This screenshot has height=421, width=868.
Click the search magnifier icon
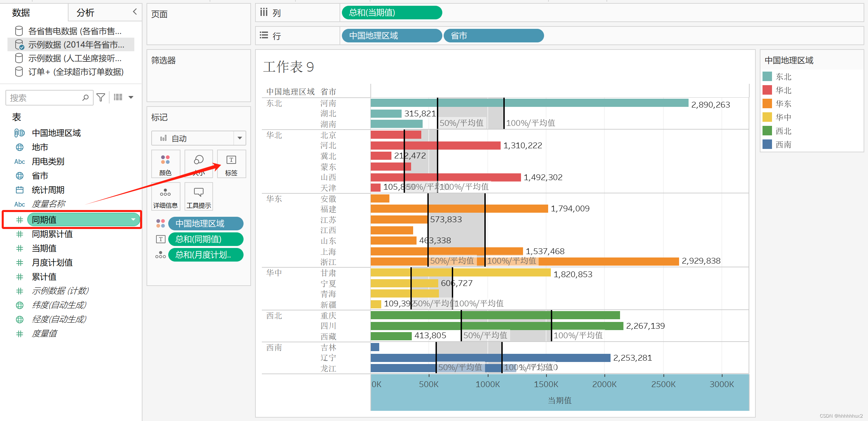[85, 98]
